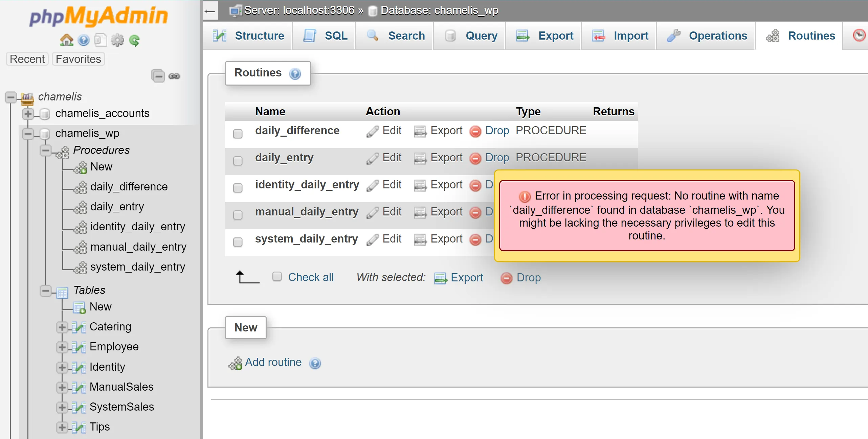868x439 pixels.
Task: Click the Add routine link
Action: tap(273, 362)
